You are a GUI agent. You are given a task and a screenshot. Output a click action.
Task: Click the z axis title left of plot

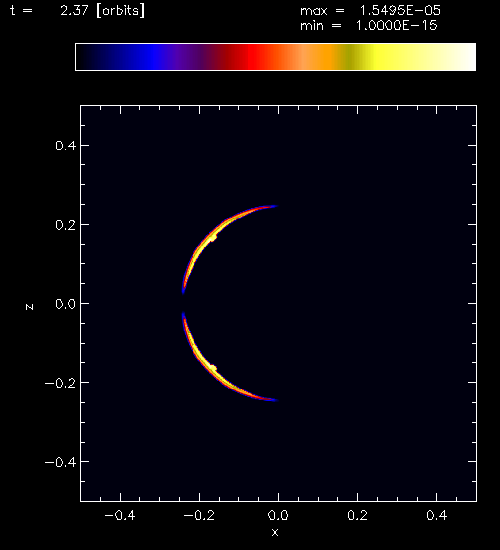[x=29, y=307]
